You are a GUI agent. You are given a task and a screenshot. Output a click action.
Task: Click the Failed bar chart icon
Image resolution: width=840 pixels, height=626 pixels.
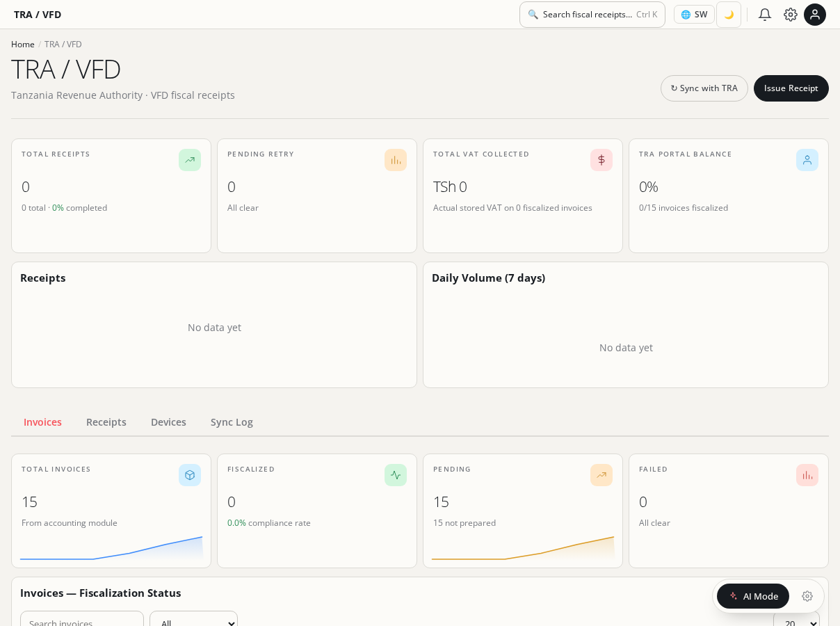pos(807,475)
